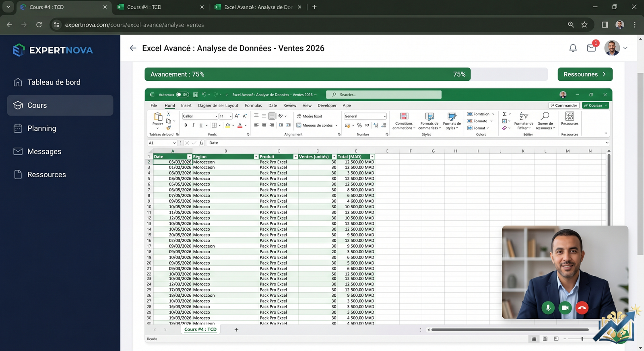Click the Excel zoom slider
Viewport: 644px width, 351px height.
582,339
